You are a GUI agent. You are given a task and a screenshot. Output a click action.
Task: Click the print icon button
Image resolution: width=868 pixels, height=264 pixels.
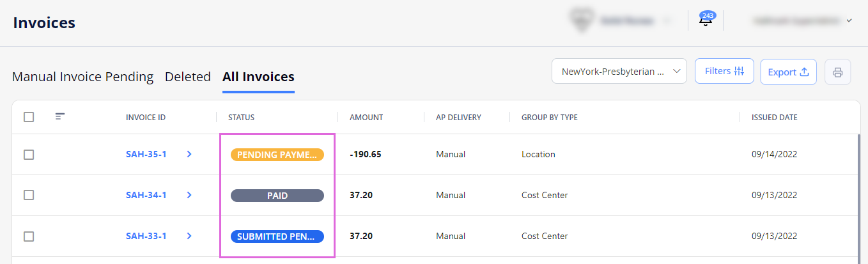(x=837, y=72)
